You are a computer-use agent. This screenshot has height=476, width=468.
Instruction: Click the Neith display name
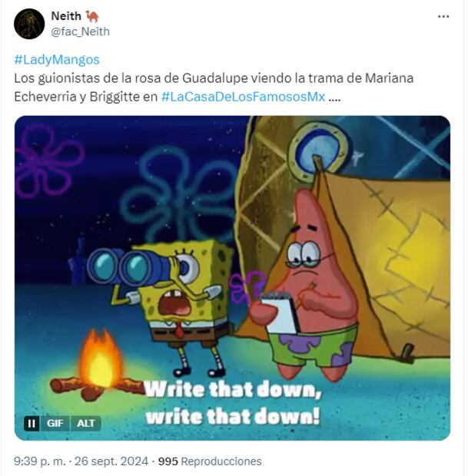[x=66, y=16]
